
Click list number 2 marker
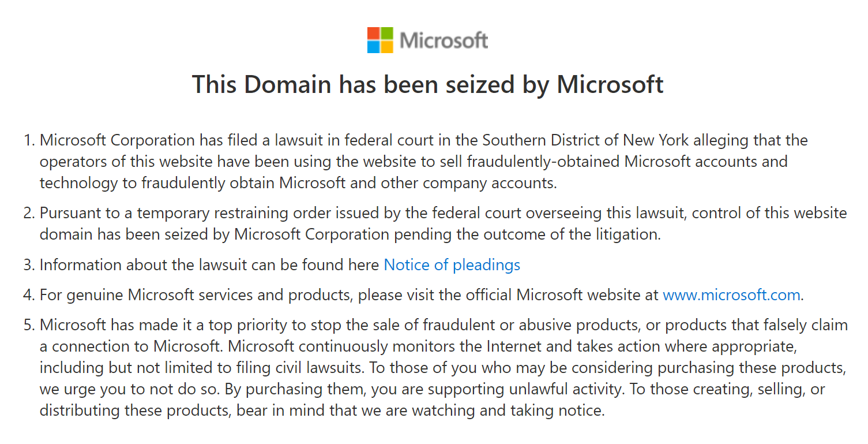[x=29, y=213]
